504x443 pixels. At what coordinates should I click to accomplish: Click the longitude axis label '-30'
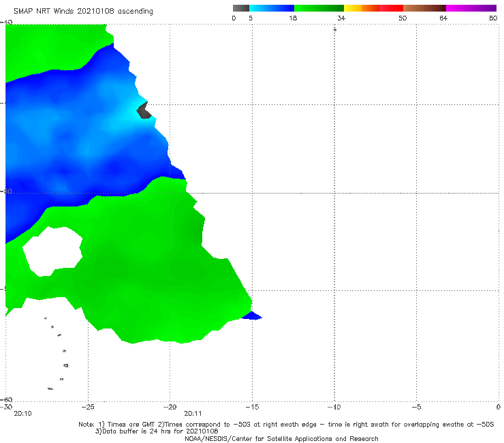[x=6, y=407]
